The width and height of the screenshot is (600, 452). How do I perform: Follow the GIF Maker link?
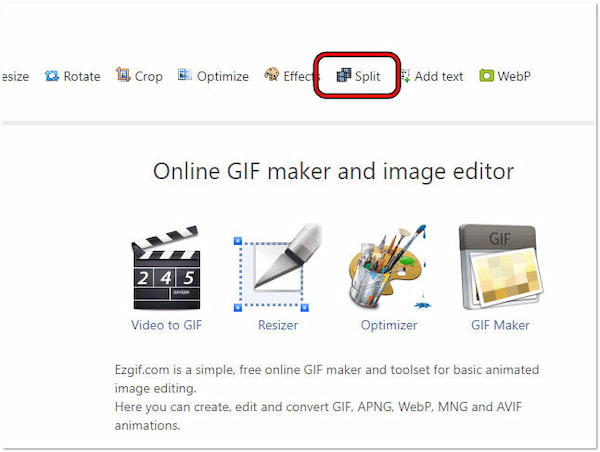501,325
